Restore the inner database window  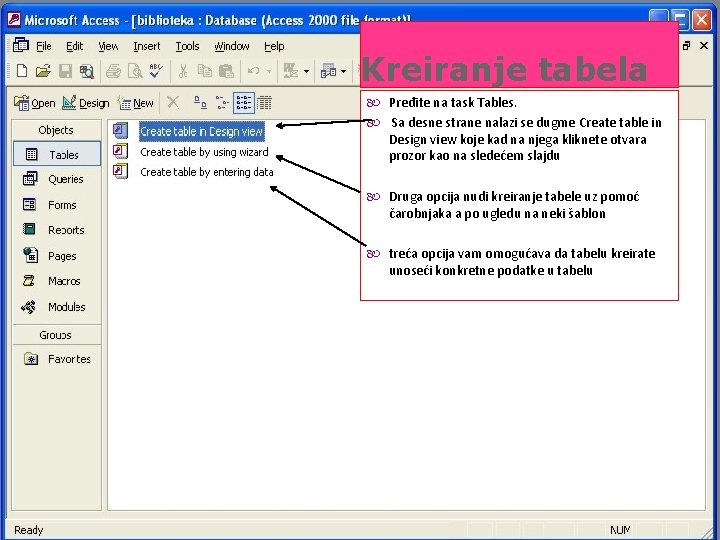[x=686, y=45]
